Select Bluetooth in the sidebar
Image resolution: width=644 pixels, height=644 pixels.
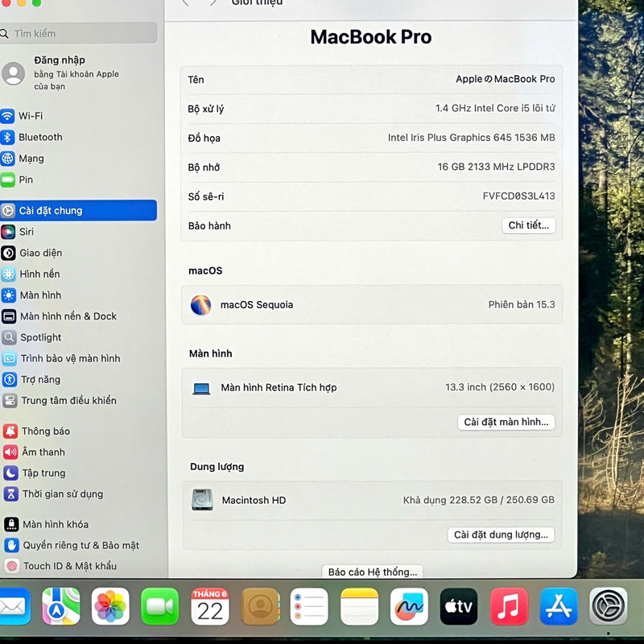pos(40,138)
